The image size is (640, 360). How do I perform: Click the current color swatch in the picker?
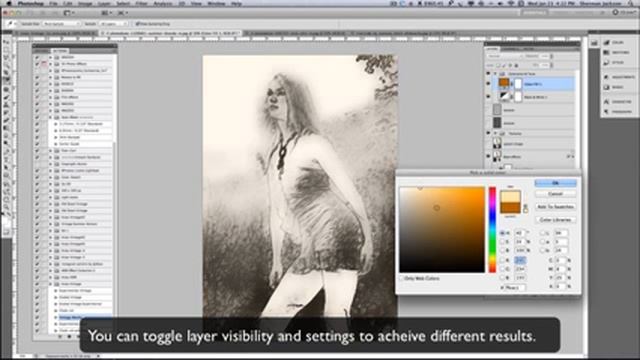pos(510,207)
